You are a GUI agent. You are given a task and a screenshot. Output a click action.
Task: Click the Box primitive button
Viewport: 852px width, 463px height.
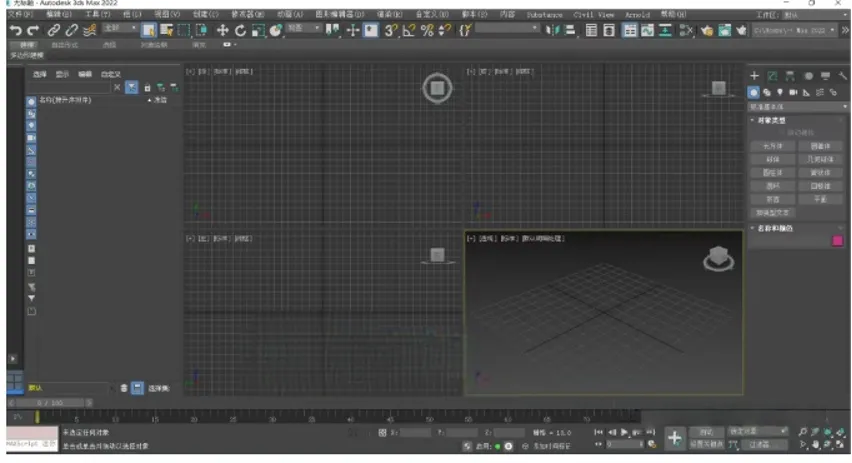click(773, 146)
